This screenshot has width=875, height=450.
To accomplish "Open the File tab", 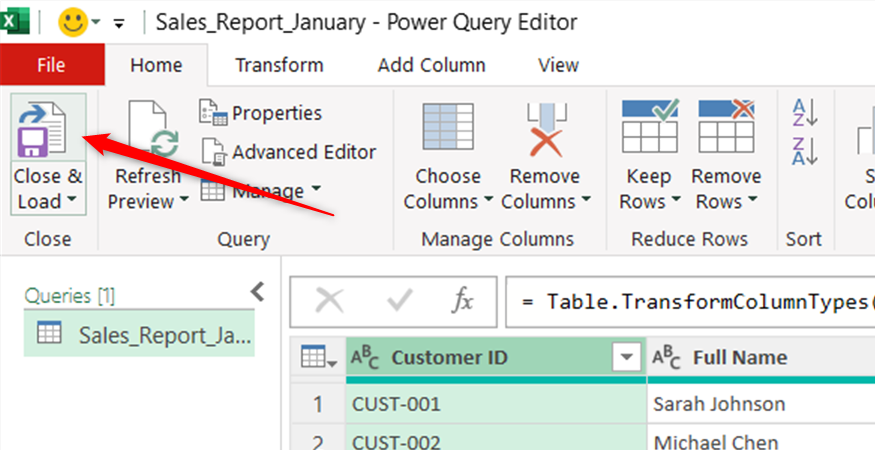I will pyautogui.click(x=52, y=65).
